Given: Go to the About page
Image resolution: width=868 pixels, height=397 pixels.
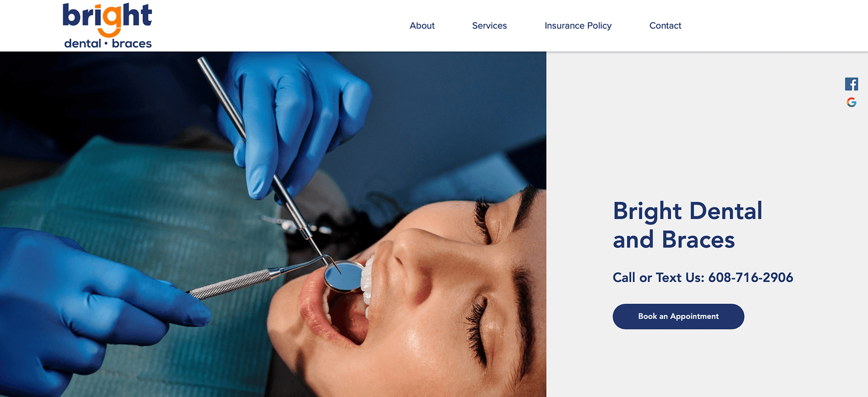Looking at the screenshot, I should tap(422, 25).
